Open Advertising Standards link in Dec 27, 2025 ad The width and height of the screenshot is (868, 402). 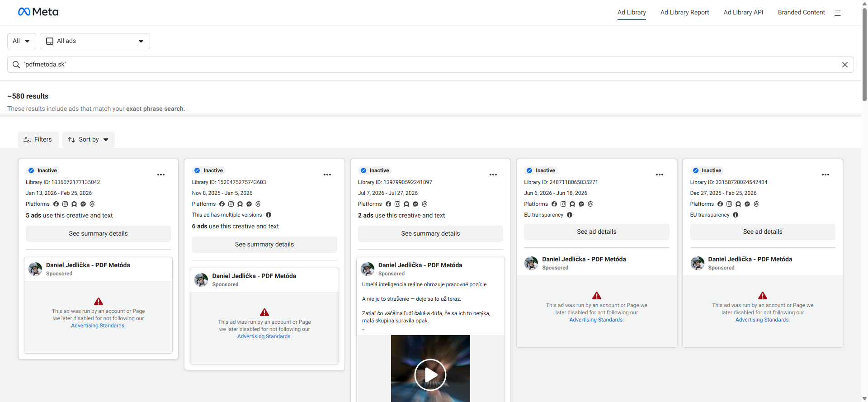tap(763, 320)
